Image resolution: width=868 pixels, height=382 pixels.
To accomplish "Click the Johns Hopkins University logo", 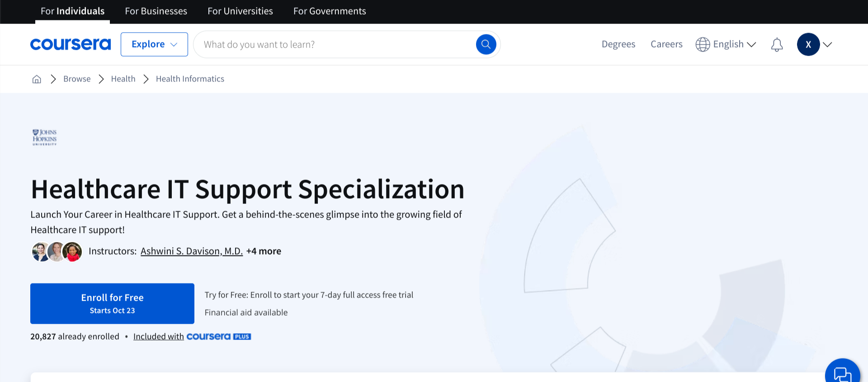I will [45, 137].
